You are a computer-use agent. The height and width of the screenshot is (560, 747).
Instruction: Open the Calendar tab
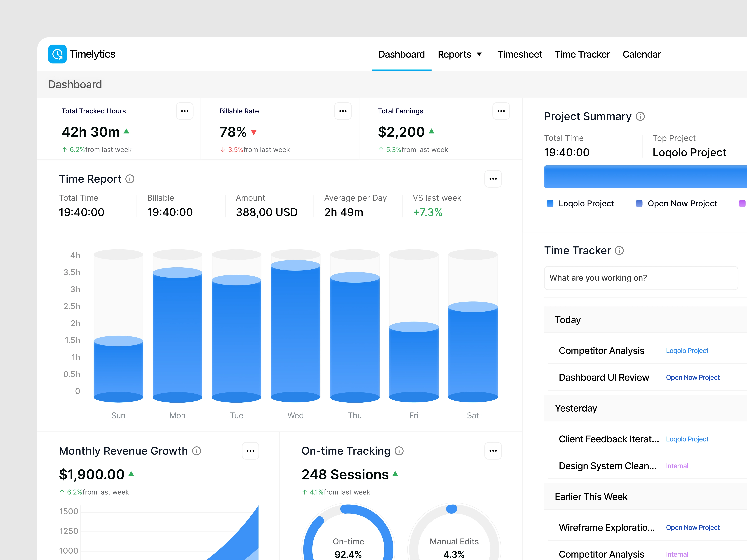point(642,54)
